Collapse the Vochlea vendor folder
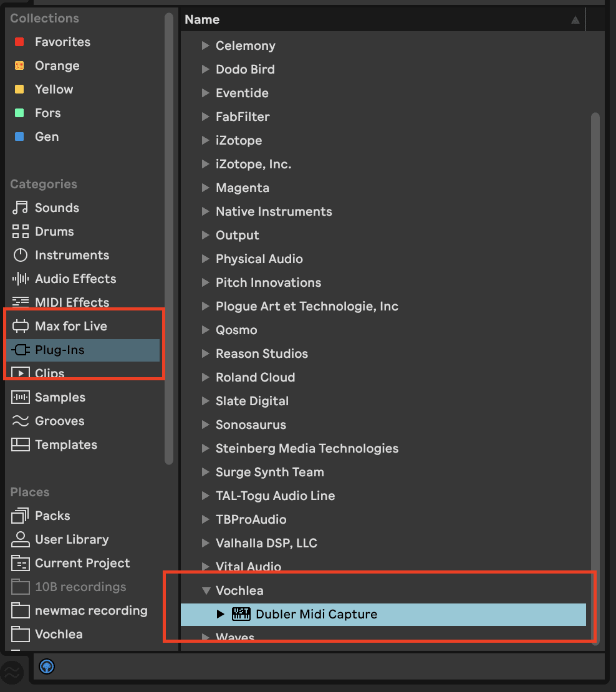The height and width of the screenshot is (692, 616). click(206, 590)
